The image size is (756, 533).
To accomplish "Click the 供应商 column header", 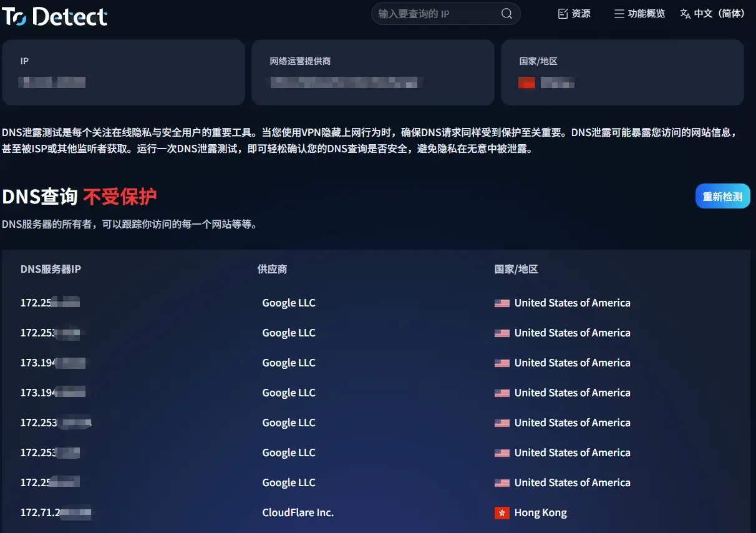I will pyautogui.click(x=272, y=269).
